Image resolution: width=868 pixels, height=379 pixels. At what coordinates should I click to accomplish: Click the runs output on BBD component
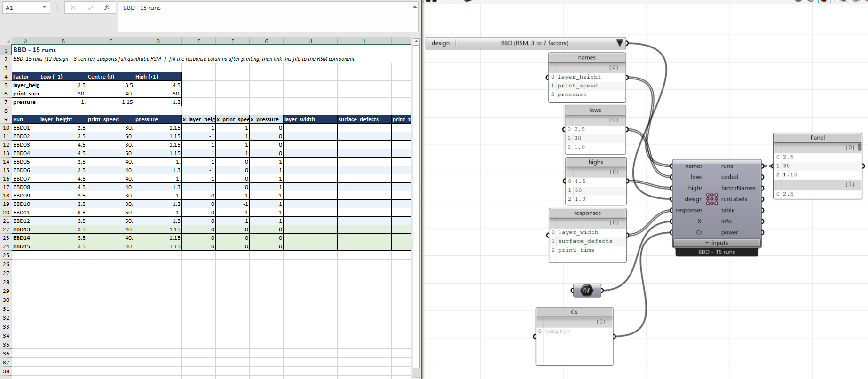727,166
